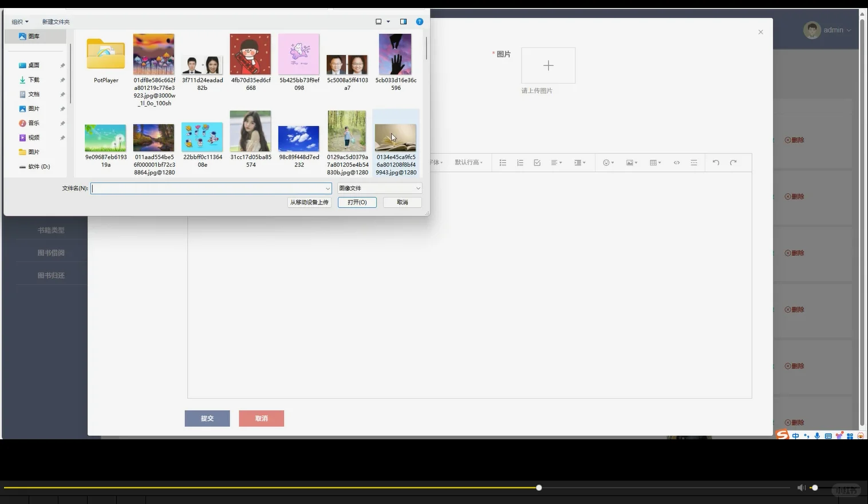Open the 图像文件 file type dropdown

(380, 188)
